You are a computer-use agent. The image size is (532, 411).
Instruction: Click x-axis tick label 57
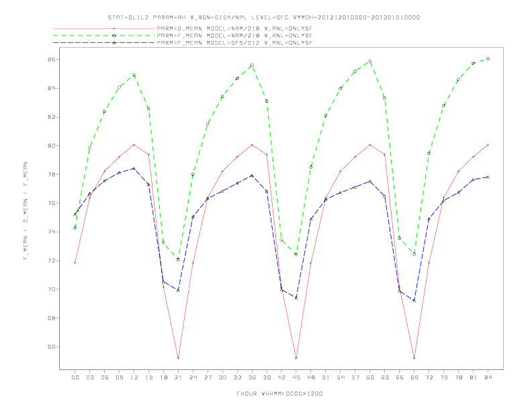point(355,377)
